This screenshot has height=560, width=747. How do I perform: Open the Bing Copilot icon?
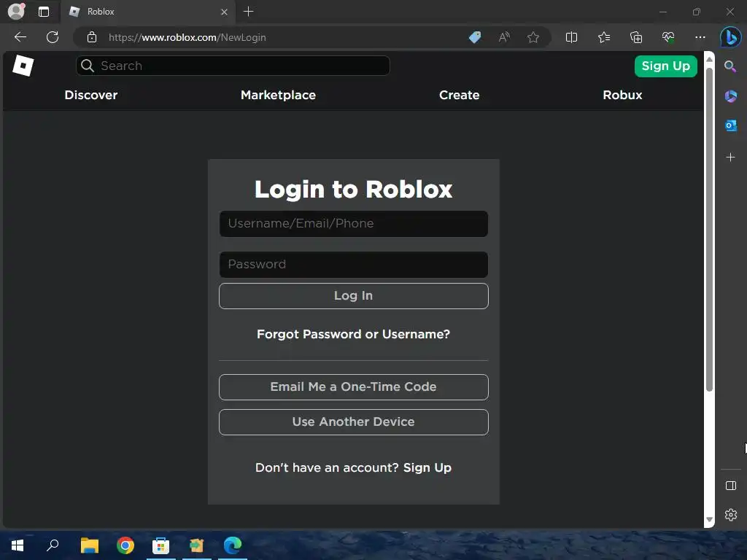(x=730, y=37)
